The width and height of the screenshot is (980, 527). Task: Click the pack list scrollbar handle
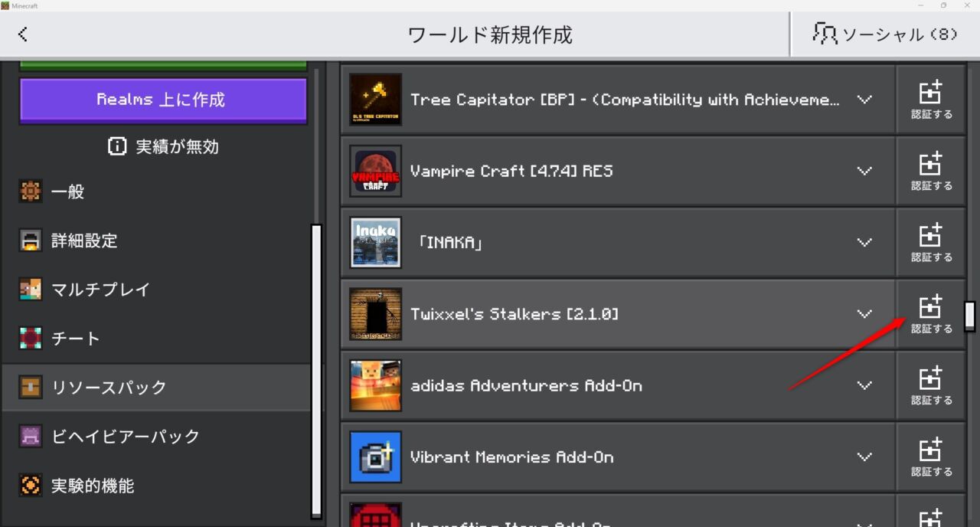pos(969,316)
